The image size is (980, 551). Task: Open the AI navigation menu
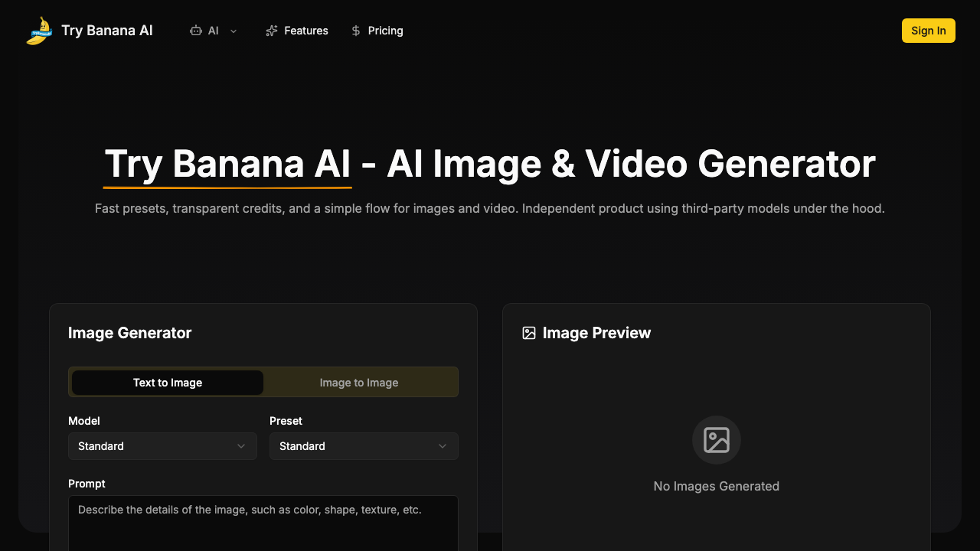214,31
